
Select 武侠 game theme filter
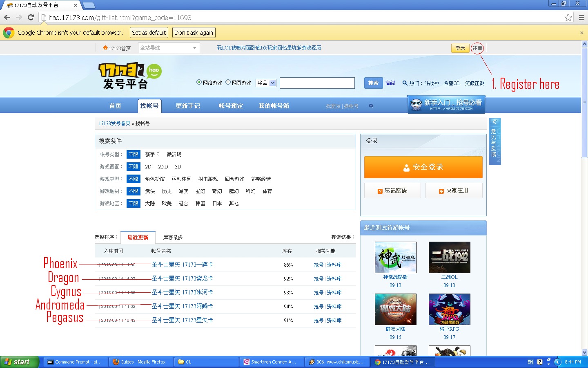(150, 191)
